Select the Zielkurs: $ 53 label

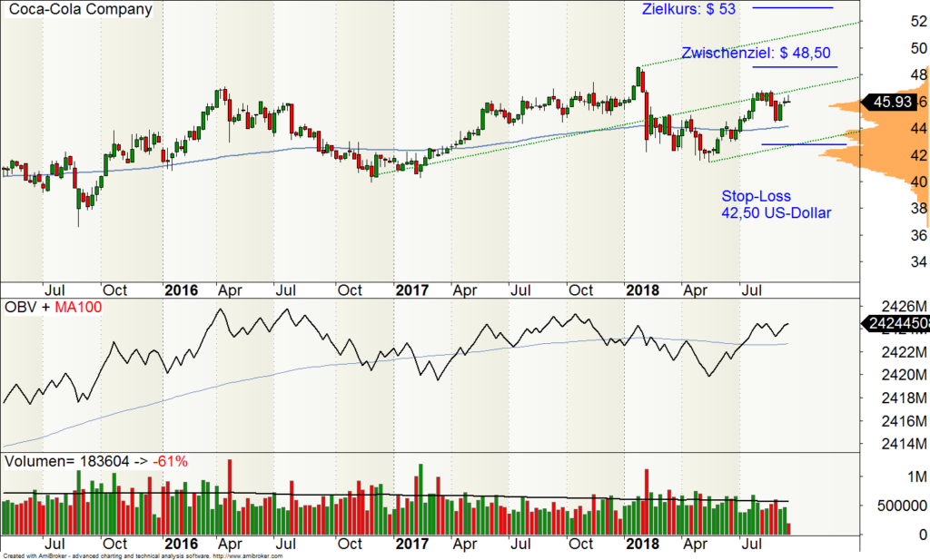688,9
